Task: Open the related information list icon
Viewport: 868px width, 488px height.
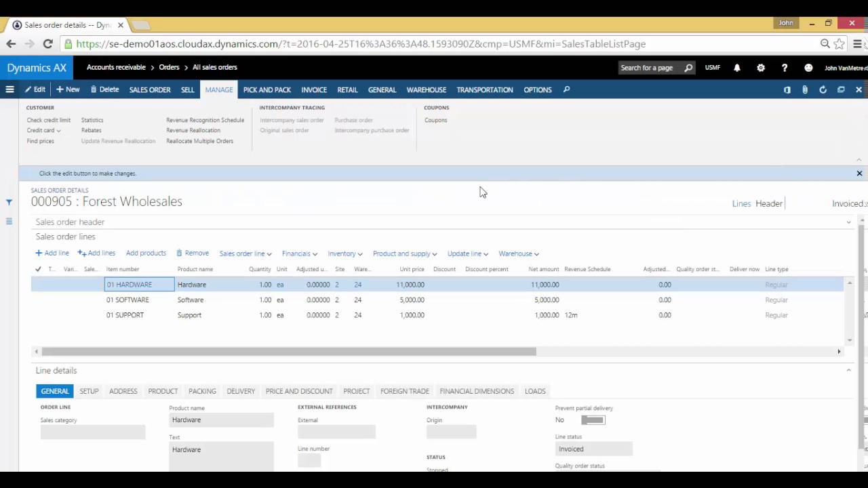Action: point(9,221)
